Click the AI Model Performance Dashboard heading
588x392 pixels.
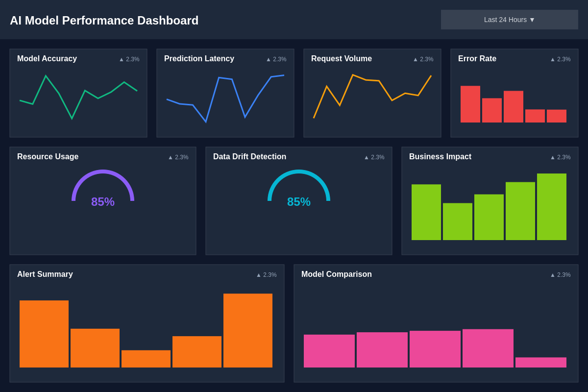click(x=104, y=21)
